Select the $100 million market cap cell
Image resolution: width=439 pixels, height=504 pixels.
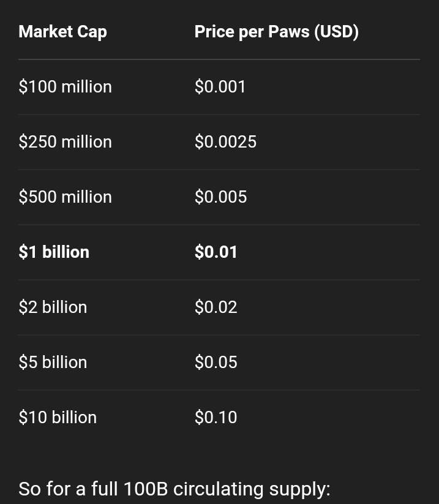(66, 87)
